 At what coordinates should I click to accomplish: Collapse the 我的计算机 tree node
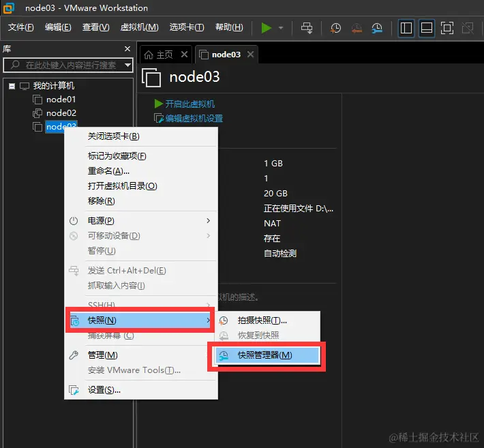click(x=12, y=86)
